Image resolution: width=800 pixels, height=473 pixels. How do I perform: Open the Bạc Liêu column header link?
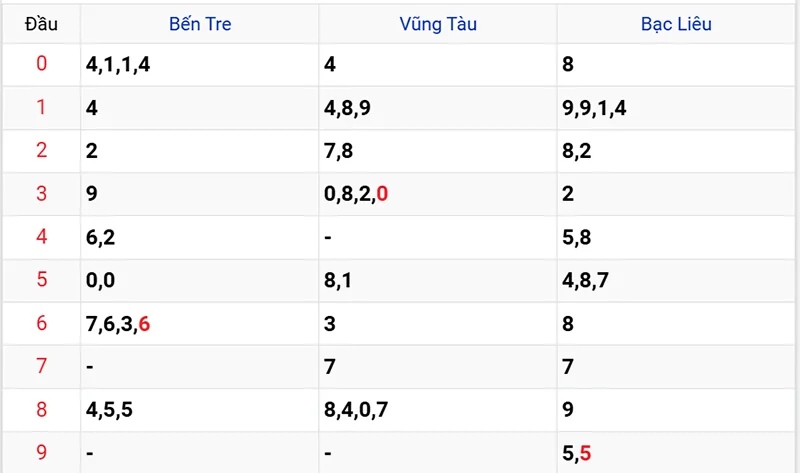(676, 24)
